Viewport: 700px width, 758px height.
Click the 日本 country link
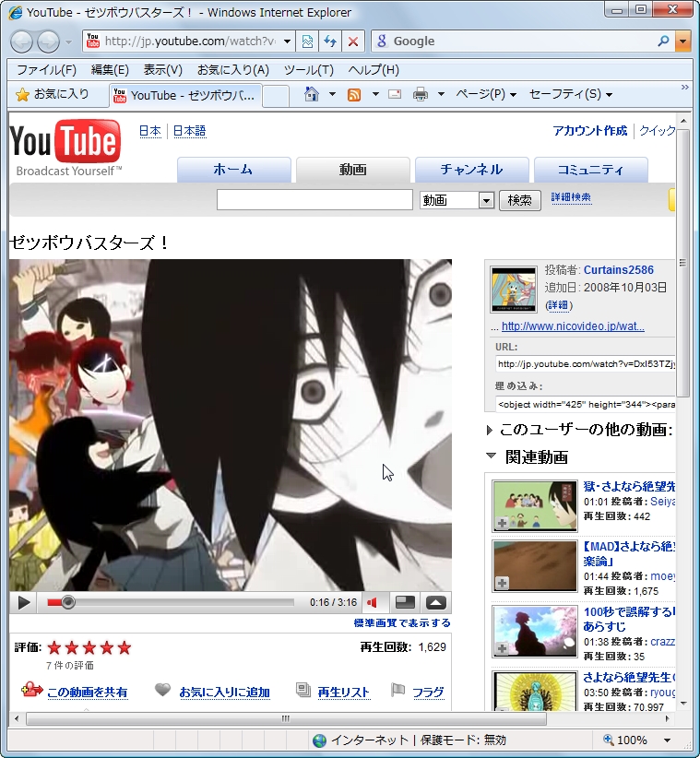pyautogui.click(x=149, y=131)
